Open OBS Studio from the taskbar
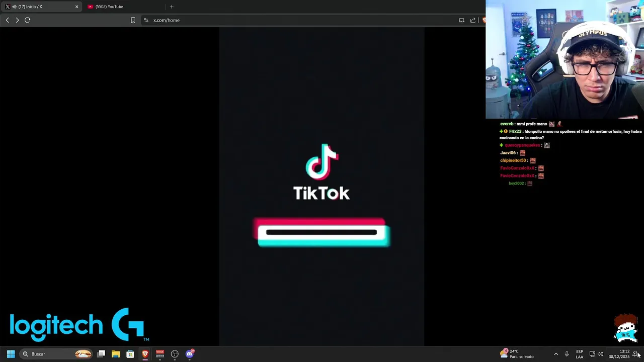 (x=175, y=354)
